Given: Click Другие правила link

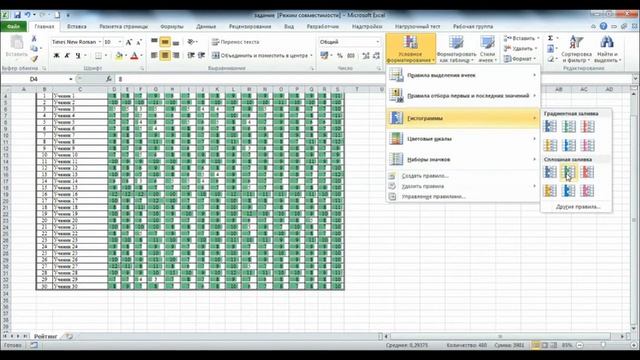Looking at the screenshot, I should tap(578, 207).
